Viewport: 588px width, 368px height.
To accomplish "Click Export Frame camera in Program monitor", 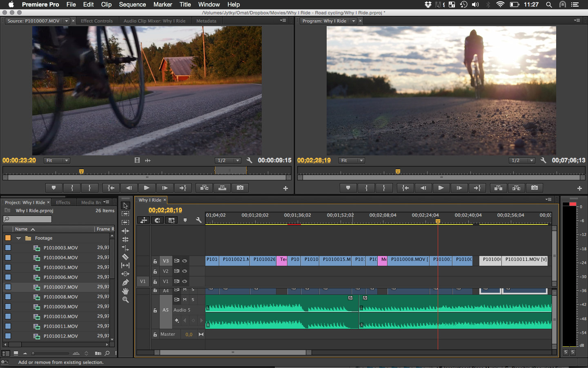I will coord(535,188).
